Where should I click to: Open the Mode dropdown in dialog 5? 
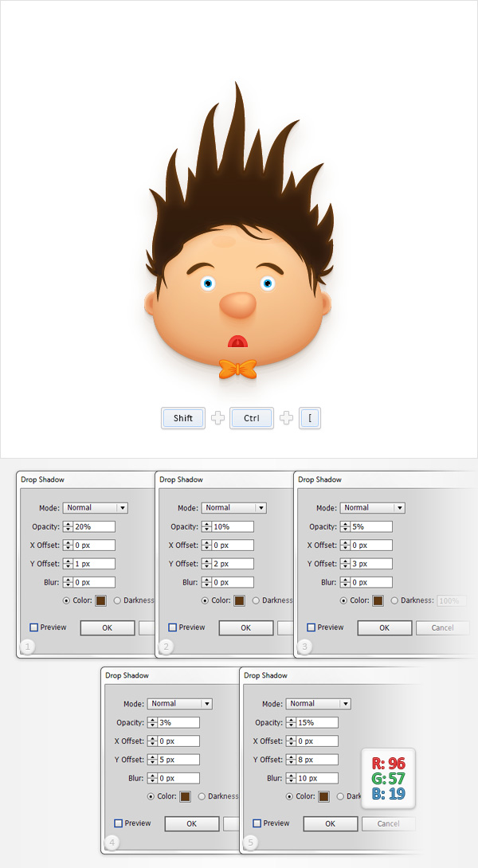[318, 704]
